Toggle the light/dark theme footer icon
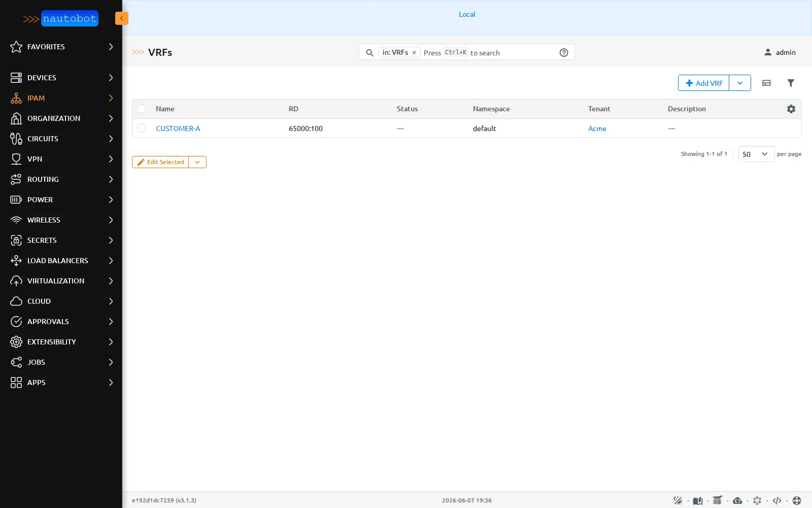This screenshot has height=508, width=812. click(x=678, y=500)
